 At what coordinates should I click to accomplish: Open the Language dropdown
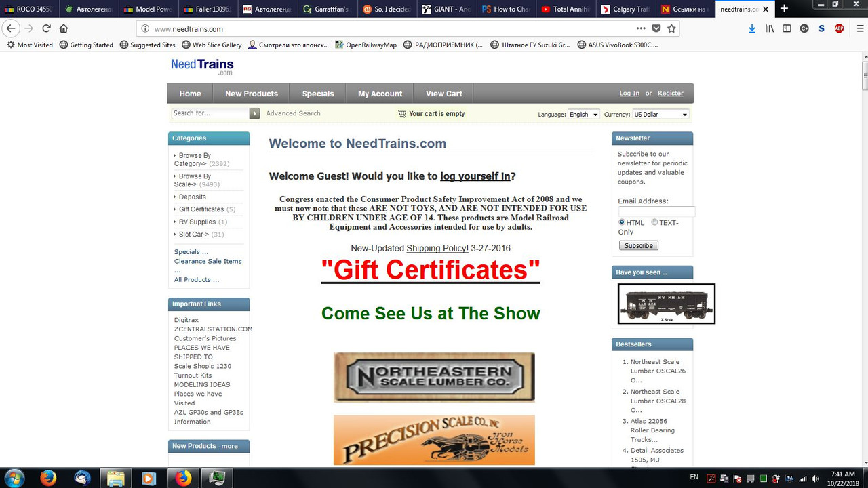(583, 114)
